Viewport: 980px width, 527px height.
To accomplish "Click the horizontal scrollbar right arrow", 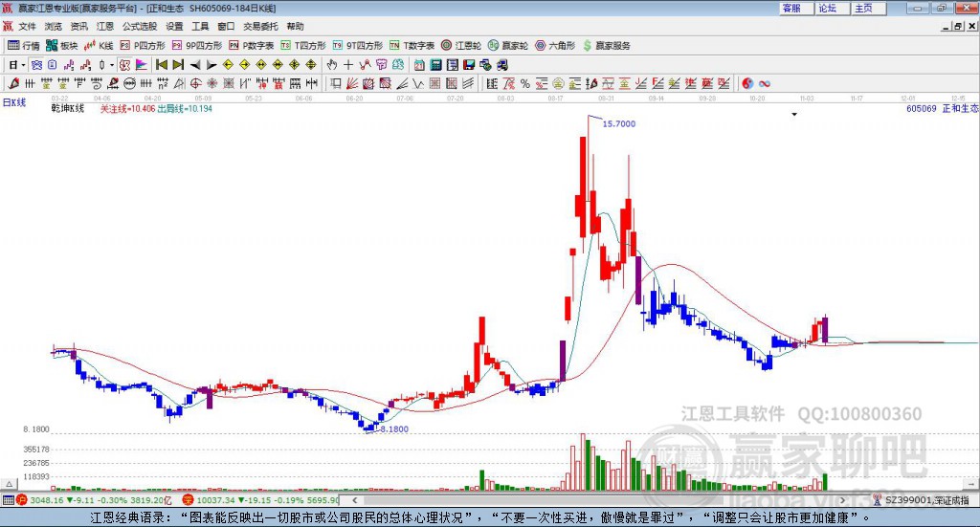I will 842,500.
